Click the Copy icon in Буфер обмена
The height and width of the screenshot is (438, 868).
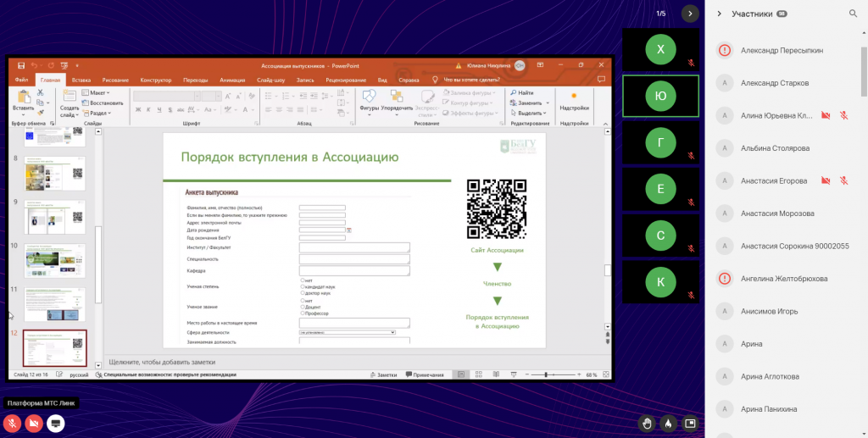pyautogui.click(x=41, y=103)
